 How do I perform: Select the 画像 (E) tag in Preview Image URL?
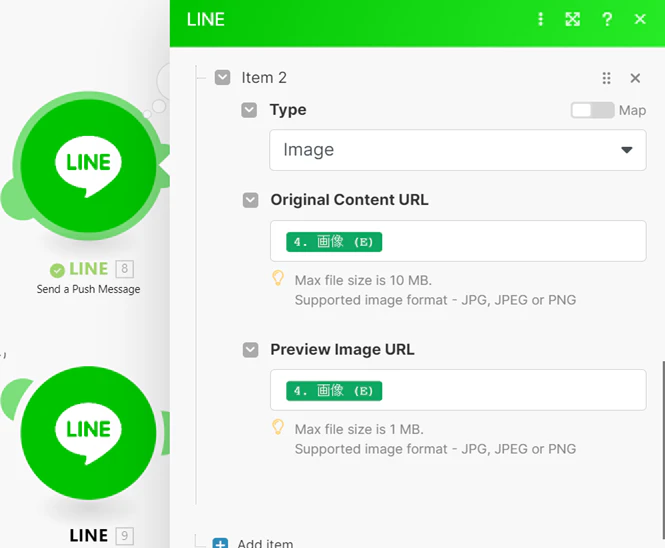(334, 391)
